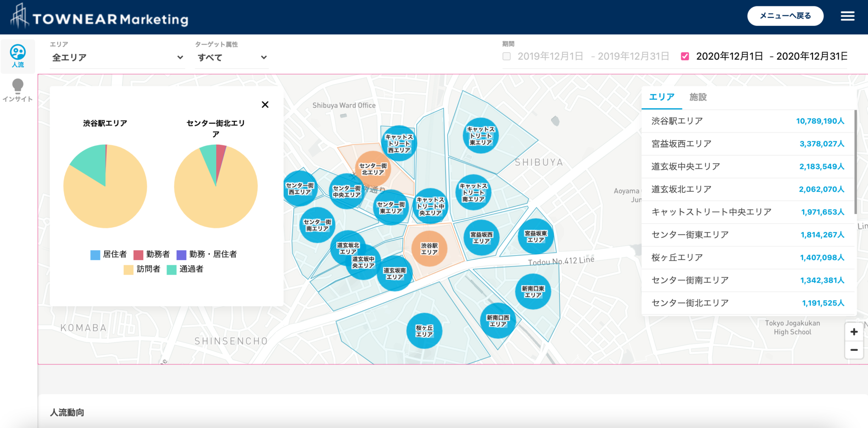The width and height of the screenshot is (868, 428).
Task: Select 宮益坂東エリア map marker
Action: point(536,236)
